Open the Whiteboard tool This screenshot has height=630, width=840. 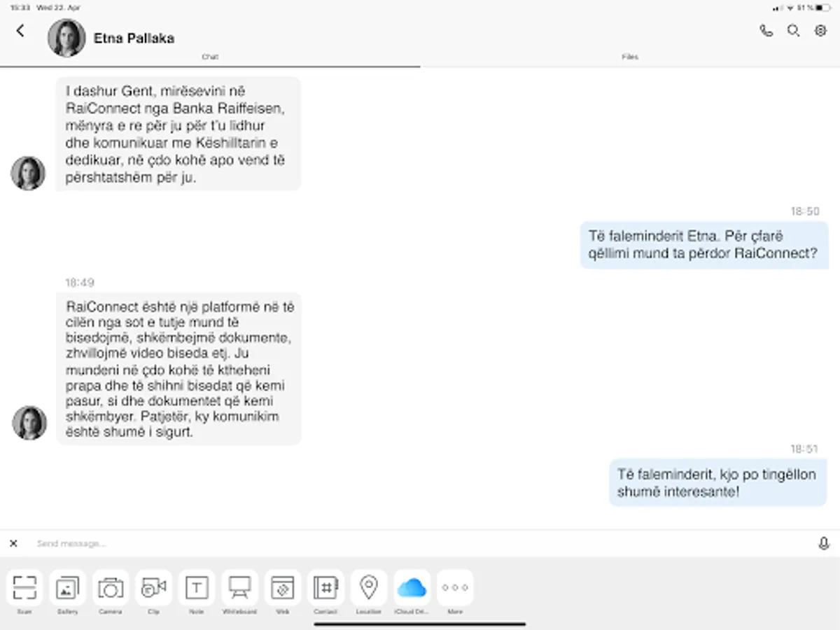240,588
